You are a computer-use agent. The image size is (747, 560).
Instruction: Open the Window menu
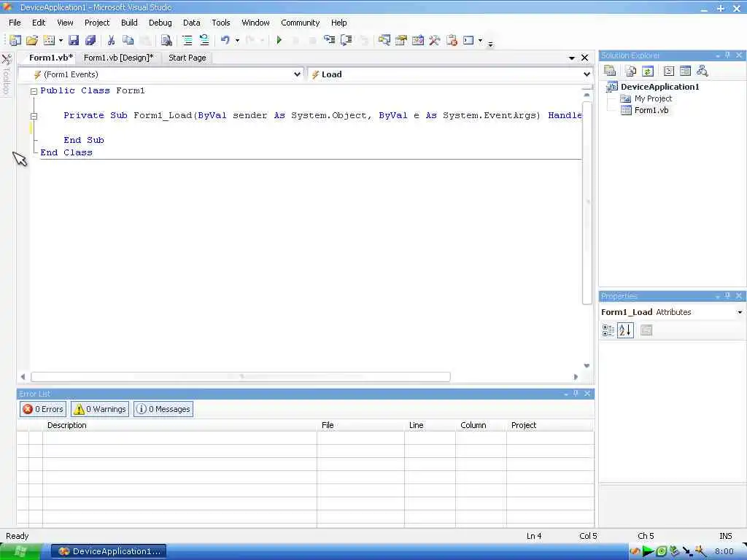(x=255, y=23)
